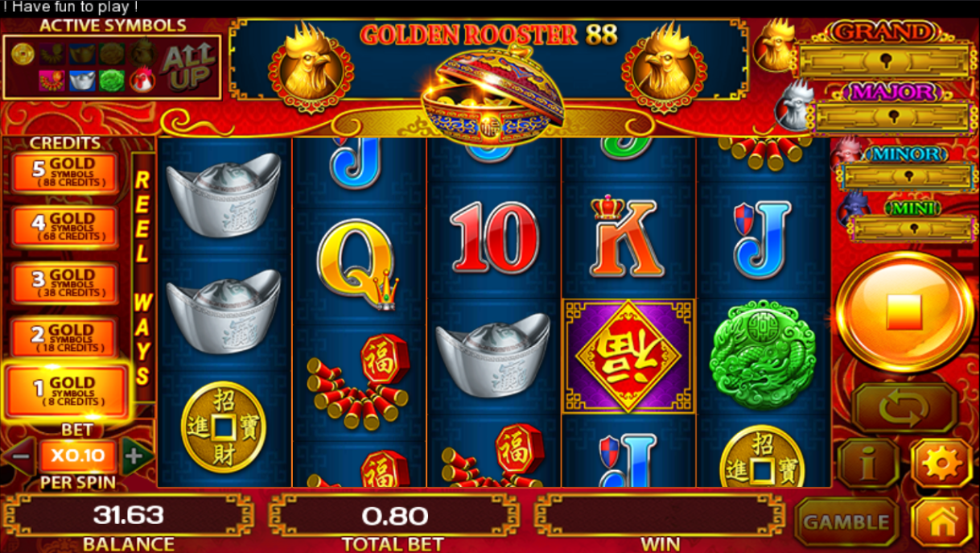
Task: Click the GRAND jackpot meter
Action: (x=886, y=60)
